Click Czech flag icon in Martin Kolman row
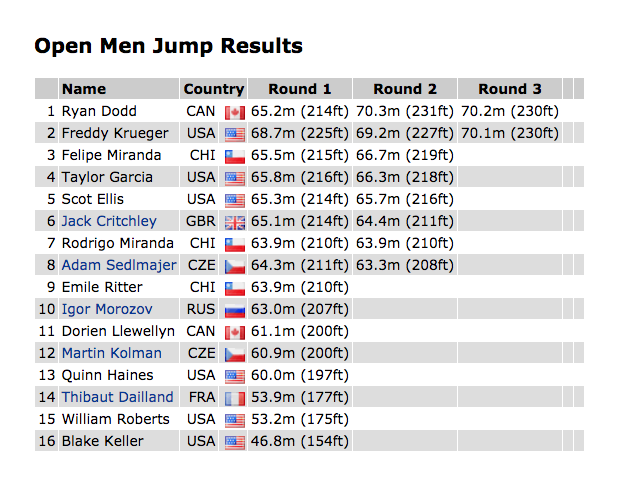This screenshot has width=623, height=499. tap(235, 354)
